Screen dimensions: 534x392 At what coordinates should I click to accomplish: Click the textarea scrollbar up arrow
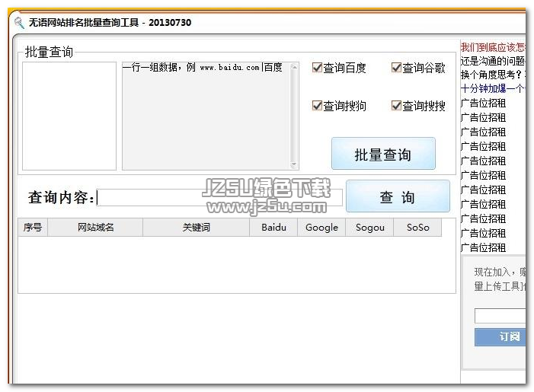coord(294,67)
